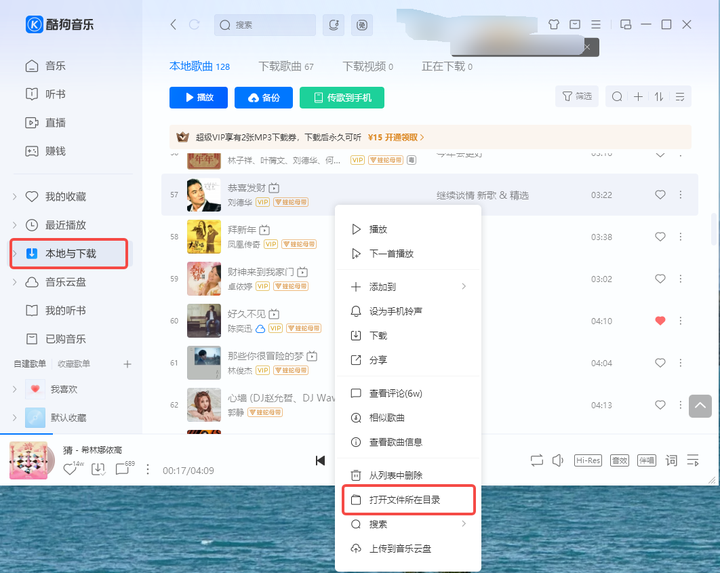Open 已购音乐 purchased music
This screenshot has width=720, height=573.
point(56,339)
